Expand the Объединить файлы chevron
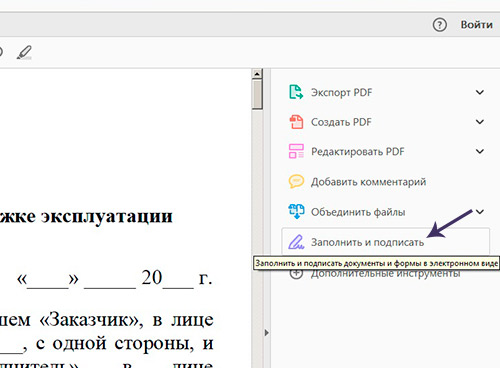Viewport: 500px width, 368px height. pyautogui.click(x=480, y=212)
